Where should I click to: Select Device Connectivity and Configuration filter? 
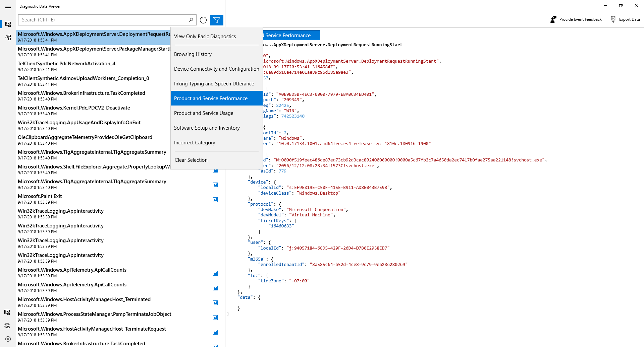pos(216,69)
